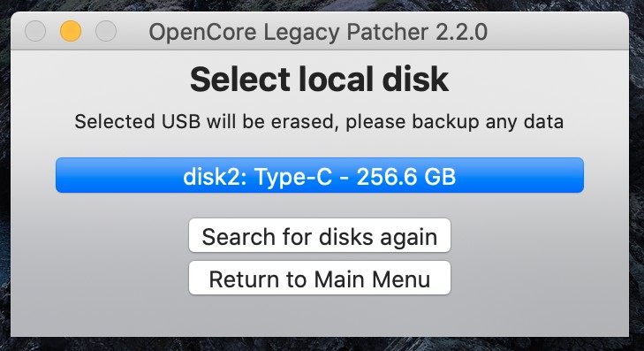
Task: Click the greyed-out zoom window button
Action: [x=106, y=31]
